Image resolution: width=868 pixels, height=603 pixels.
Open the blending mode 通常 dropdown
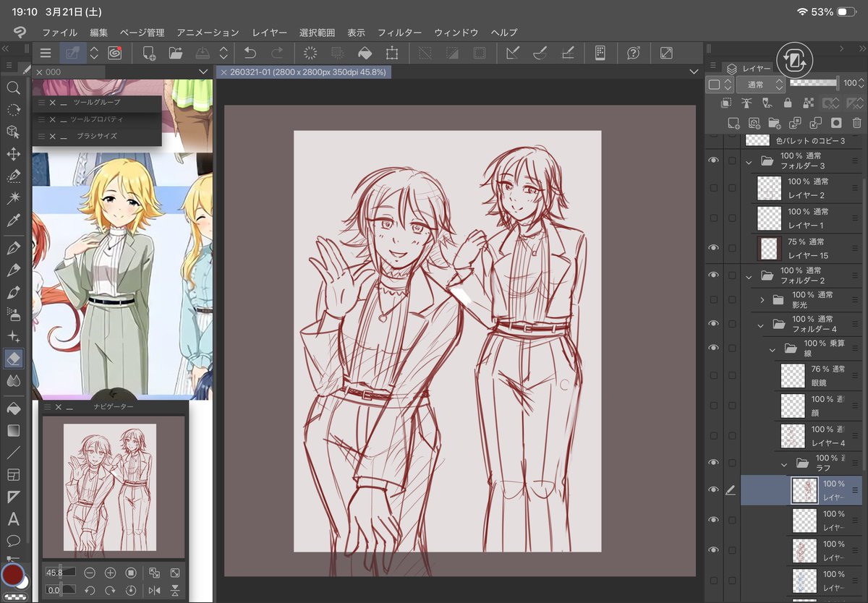point(759,85)
